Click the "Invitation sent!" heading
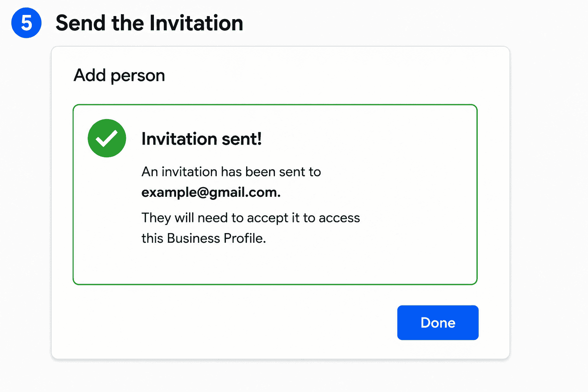This screenshot has height=392, width=588. (x=201, y=139)
